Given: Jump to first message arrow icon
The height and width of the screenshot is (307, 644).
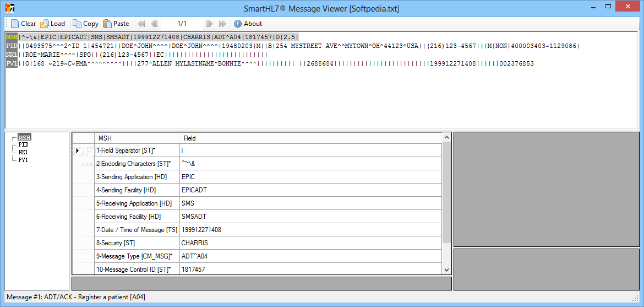Looking at the screenshot, I should pyautogui.click(x=141, y=24).
